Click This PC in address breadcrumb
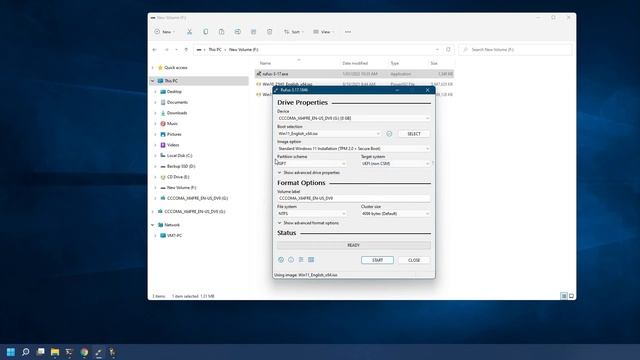 point(215,50)
